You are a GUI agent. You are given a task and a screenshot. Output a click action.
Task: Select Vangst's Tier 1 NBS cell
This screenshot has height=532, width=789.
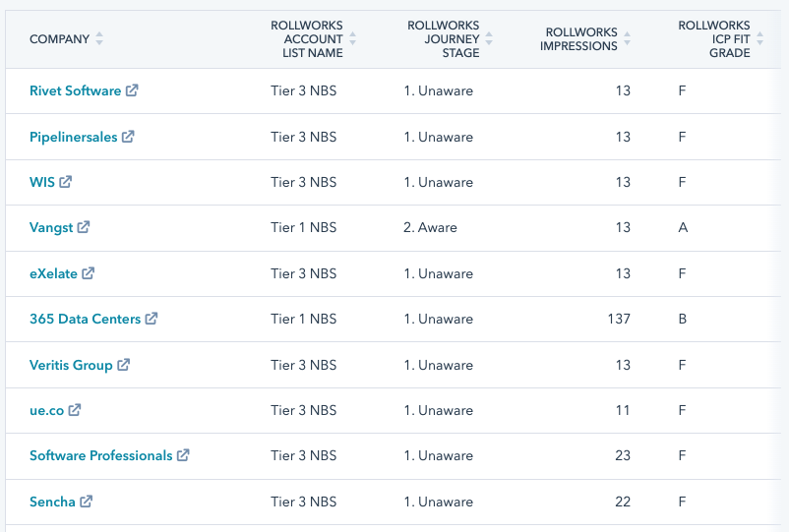click(x=303, y=227)
